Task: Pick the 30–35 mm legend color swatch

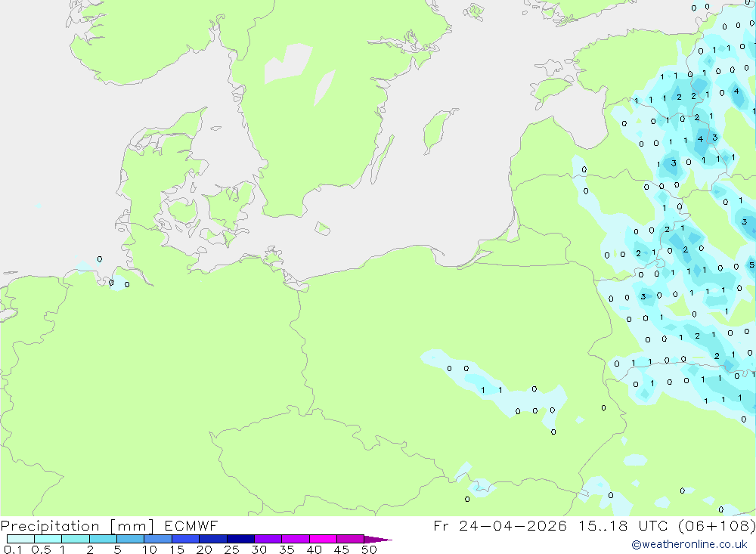Action: point(268,539)
